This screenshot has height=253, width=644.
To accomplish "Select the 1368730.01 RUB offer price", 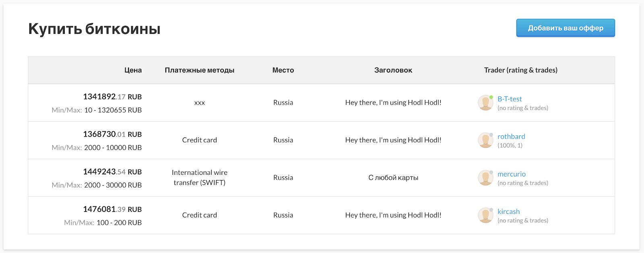I will [112, 134].
